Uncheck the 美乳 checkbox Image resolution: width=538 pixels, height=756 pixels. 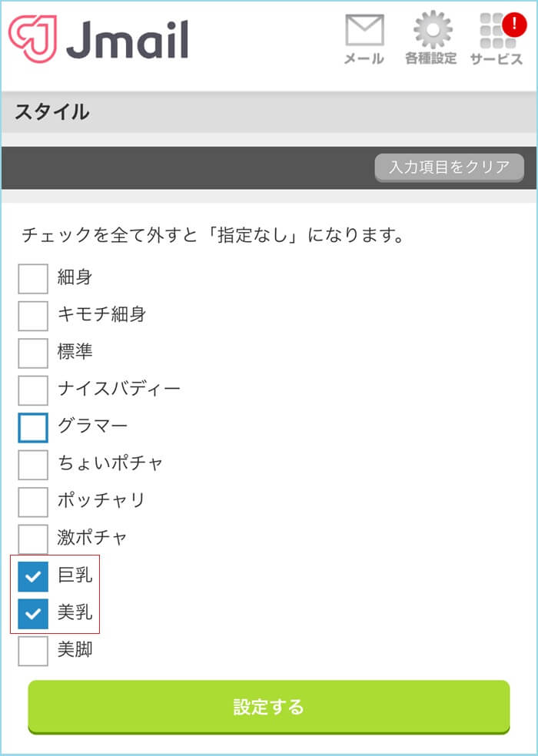pos(32,612)
